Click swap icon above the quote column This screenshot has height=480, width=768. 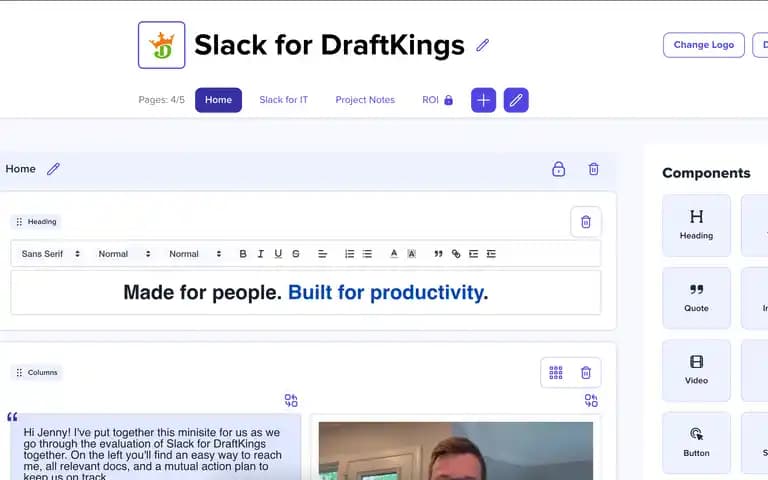[291, 401]
